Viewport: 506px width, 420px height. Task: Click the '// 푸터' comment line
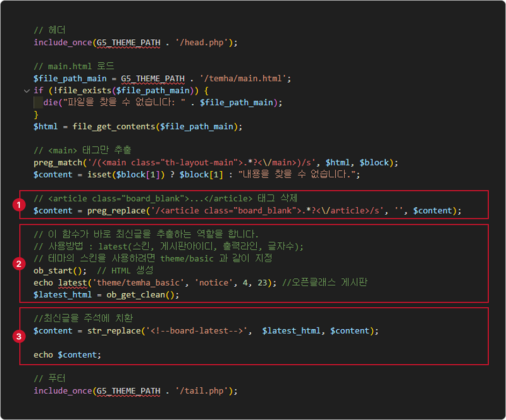50,379
